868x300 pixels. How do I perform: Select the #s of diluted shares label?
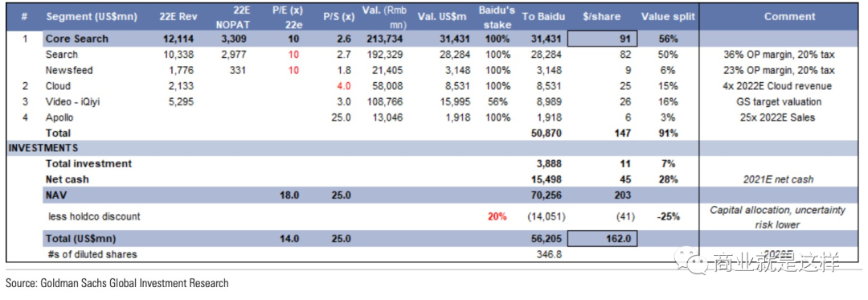coord(92,255)
